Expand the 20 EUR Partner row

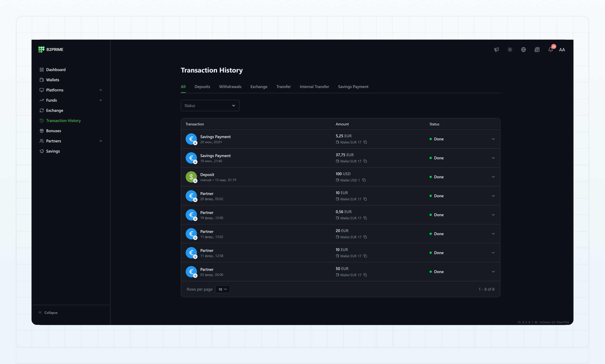(x=493, y=234)
